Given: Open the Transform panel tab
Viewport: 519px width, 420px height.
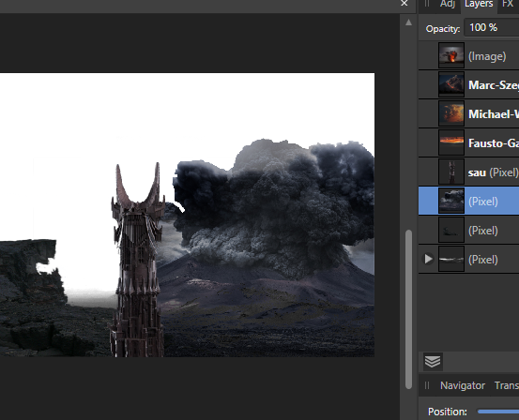Looking at the screenshot, I should coord(507,385).
